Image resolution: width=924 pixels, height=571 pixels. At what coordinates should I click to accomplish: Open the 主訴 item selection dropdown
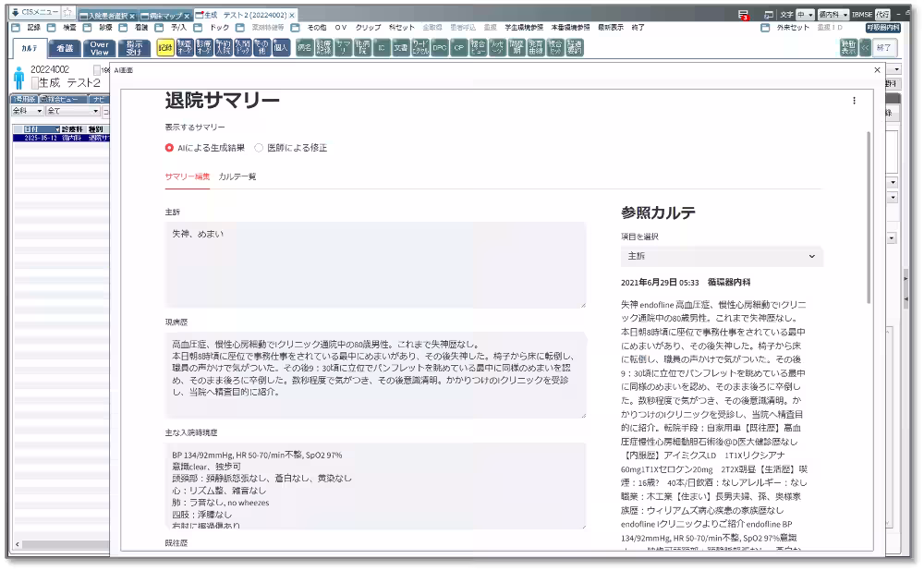(721, 256)
